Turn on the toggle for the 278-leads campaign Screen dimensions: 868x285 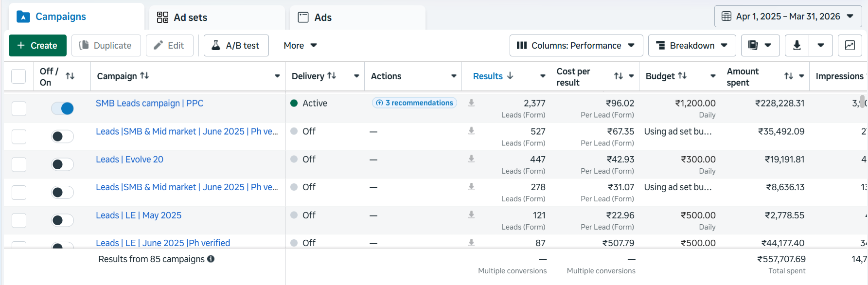pyautogui.click(x=62, y=193)
